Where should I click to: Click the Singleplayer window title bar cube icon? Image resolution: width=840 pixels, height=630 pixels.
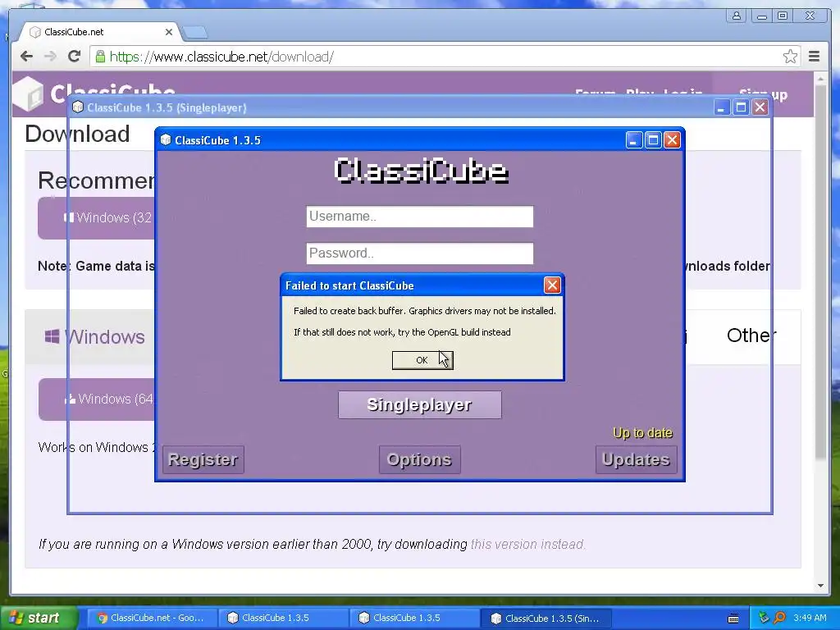(x=78, y=107)
